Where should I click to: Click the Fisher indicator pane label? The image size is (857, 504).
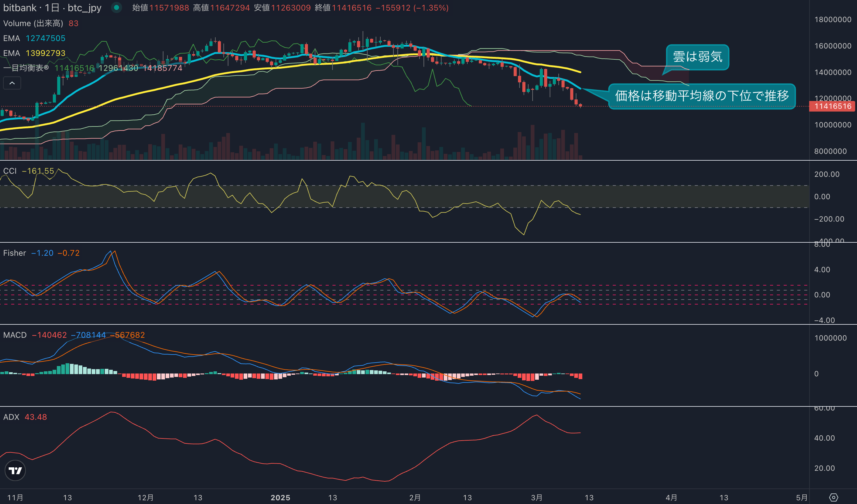[x=14, y=253]
